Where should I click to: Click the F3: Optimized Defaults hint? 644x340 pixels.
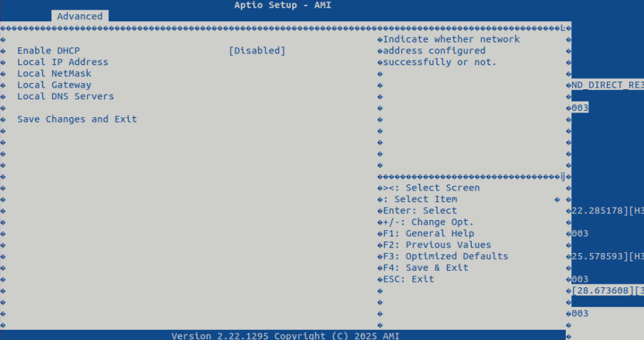[x=445, y=256]
